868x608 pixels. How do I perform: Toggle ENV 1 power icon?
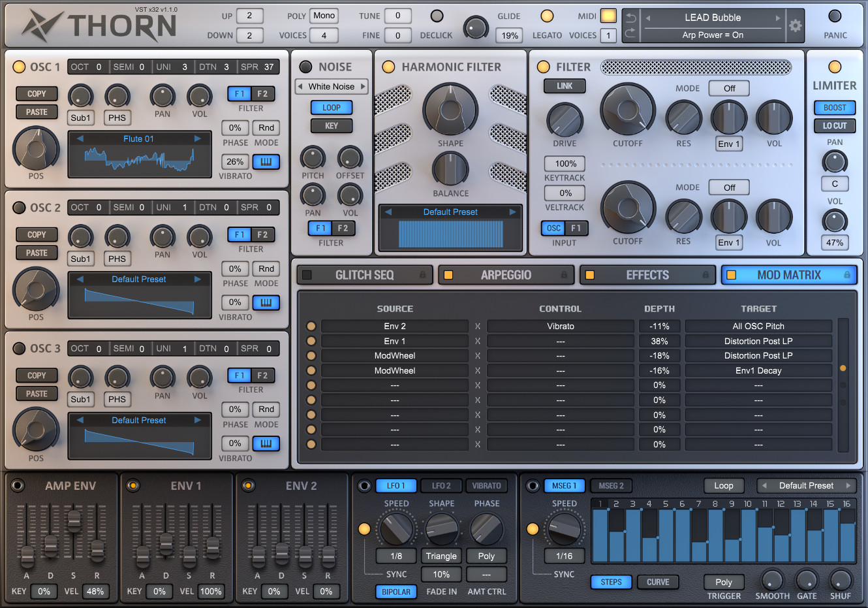(132, 485)
